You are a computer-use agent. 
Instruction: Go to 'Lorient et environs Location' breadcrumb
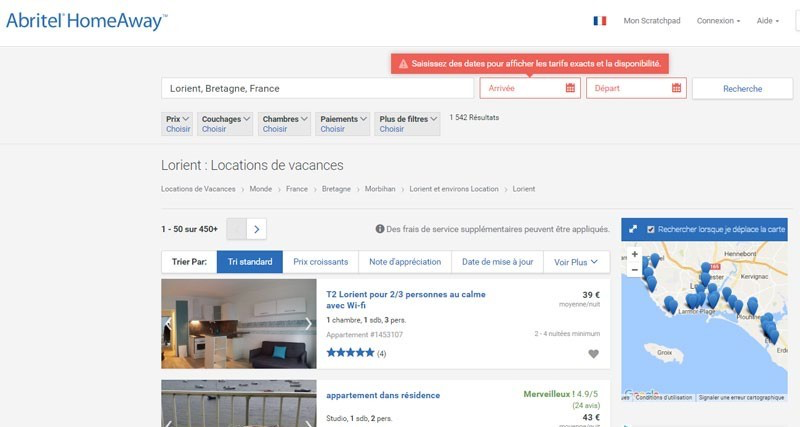(454, 189)
